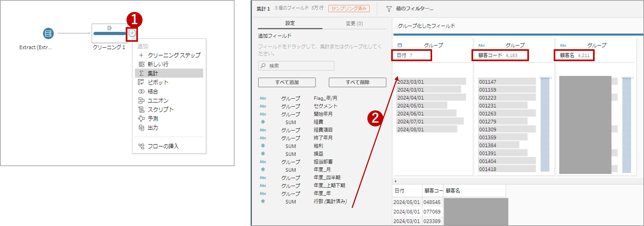Viewport: 644px width, 226px height.
Task: Select 2024/08/01 value in 日付 card
Action: 427,129
